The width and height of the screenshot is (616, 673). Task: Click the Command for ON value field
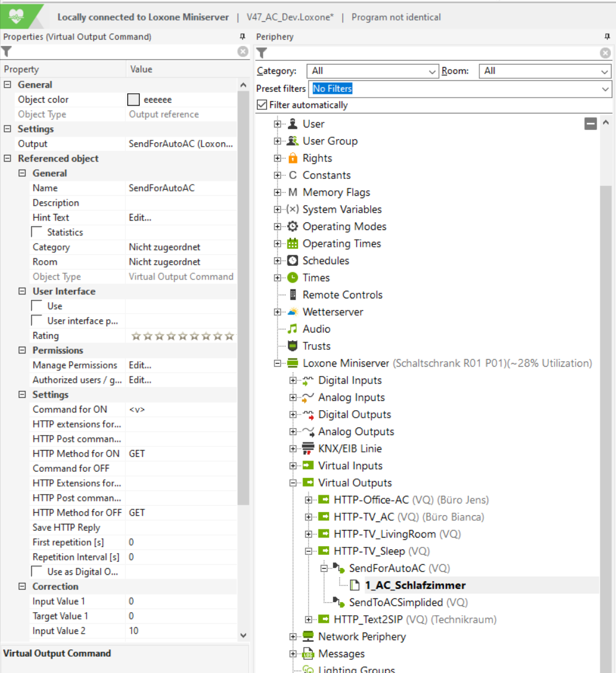tap(181, 410)
